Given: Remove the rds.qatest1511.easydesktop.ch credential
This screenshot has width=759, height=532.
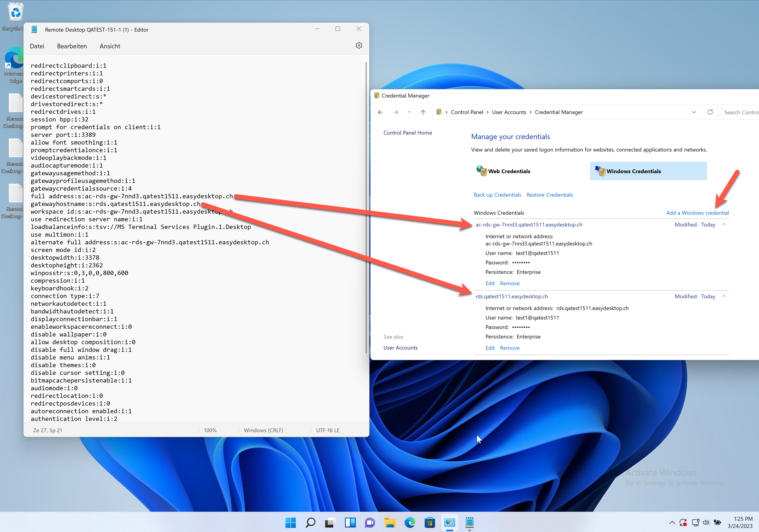Looking at the screenshot, I should coord(510,348).
